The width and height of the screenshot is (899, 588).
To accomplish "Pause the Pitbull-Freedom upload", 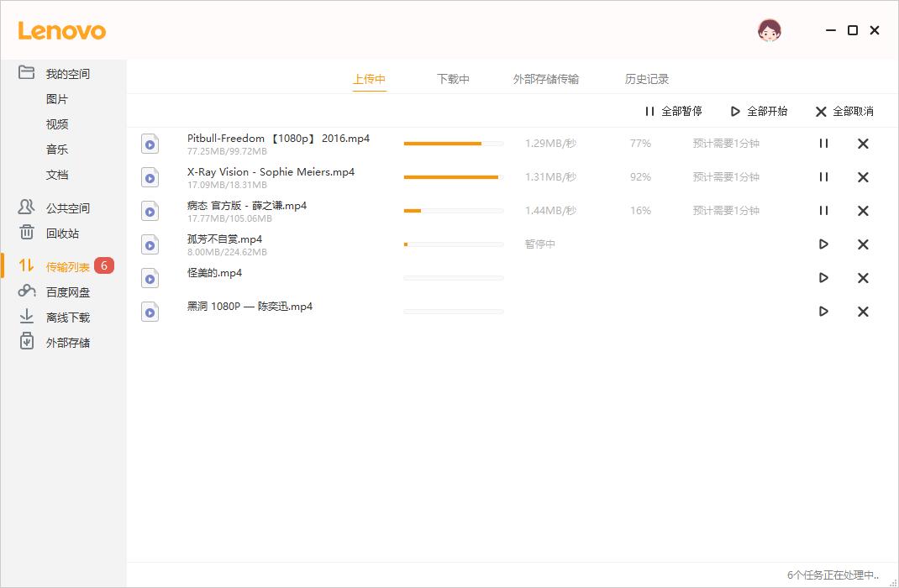I will 823,144.
